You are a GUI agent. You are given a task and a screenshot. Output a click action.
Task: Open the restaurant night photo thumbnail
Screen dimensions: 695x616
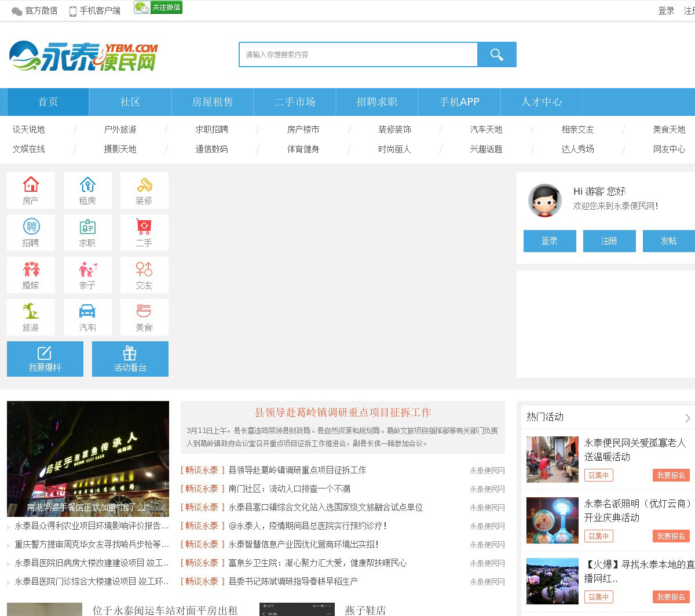(x=88, y=458)
